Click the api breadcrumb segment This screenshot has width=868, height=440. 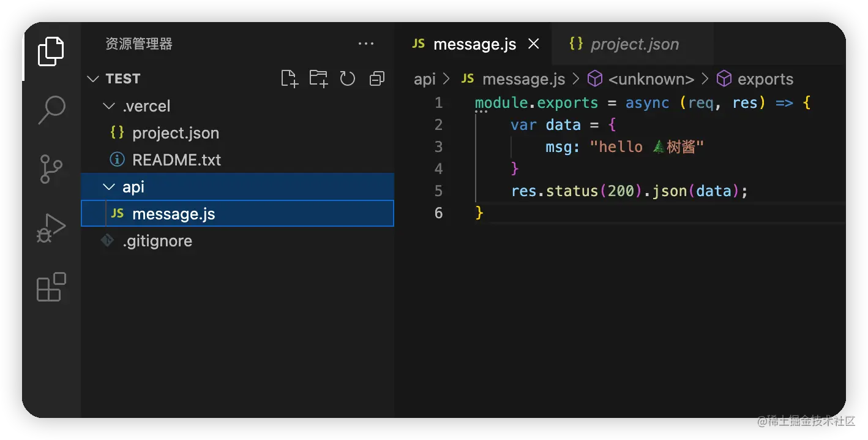tap(425, 79)
